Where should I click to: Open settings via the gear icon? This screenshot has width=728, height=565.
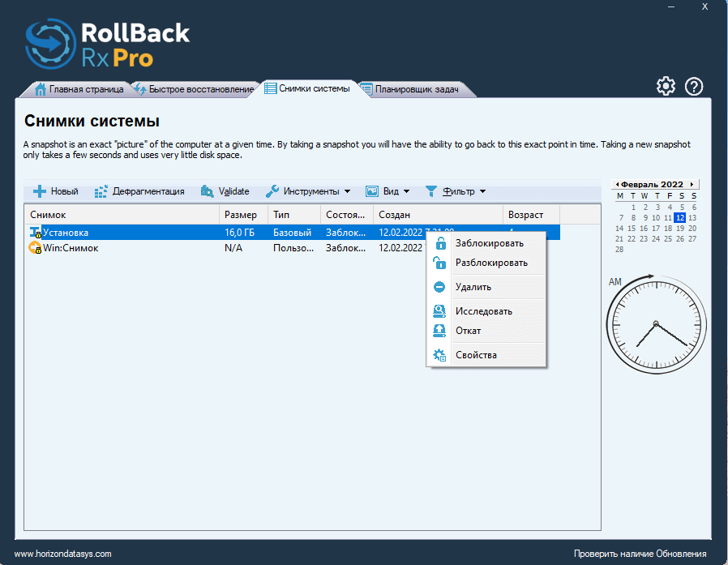(x=666, y=87)
